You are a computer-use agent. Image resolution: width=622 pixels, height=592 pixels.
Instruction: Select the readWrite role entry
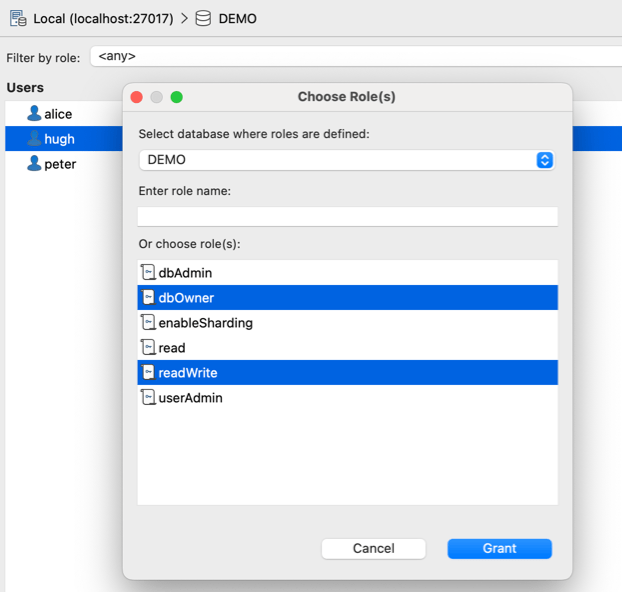tap(188, 373)
